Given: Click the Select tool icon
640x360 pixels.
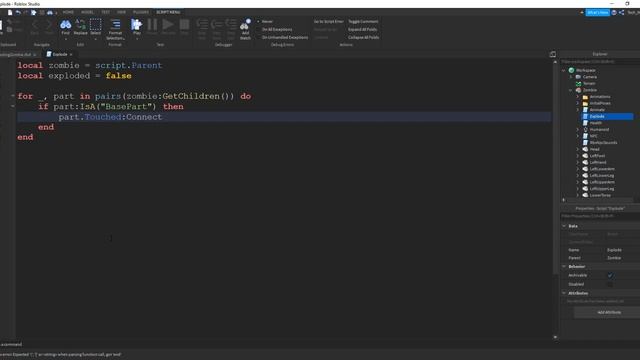Looking at the screenshot, I should [96, 24].
